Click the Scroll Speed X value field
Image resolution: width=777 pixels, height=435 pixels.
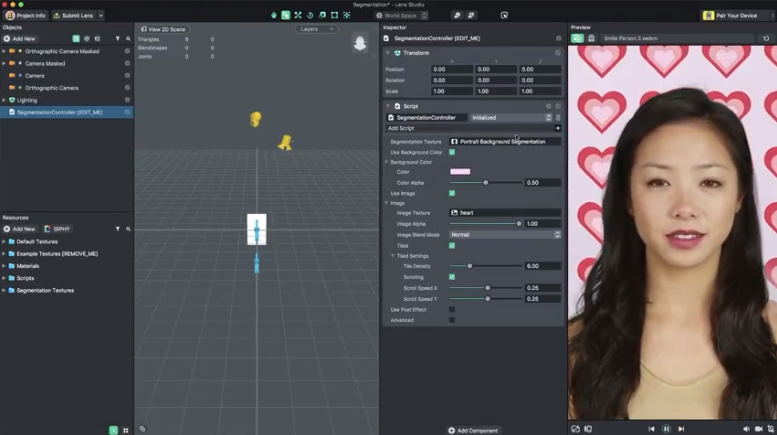543,288
